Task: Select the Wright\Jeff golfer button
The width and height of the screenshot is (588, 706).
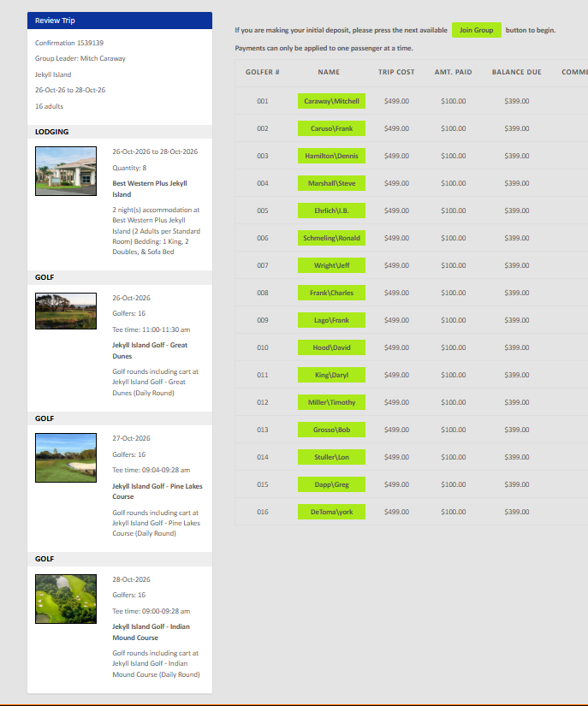Action: click(x=331, y=265)
